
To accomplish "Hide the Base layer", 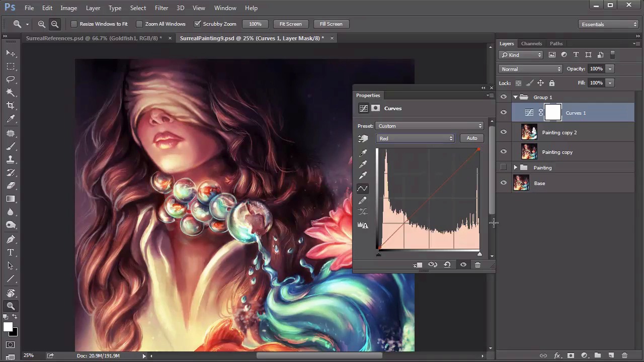I will point(504,183).
